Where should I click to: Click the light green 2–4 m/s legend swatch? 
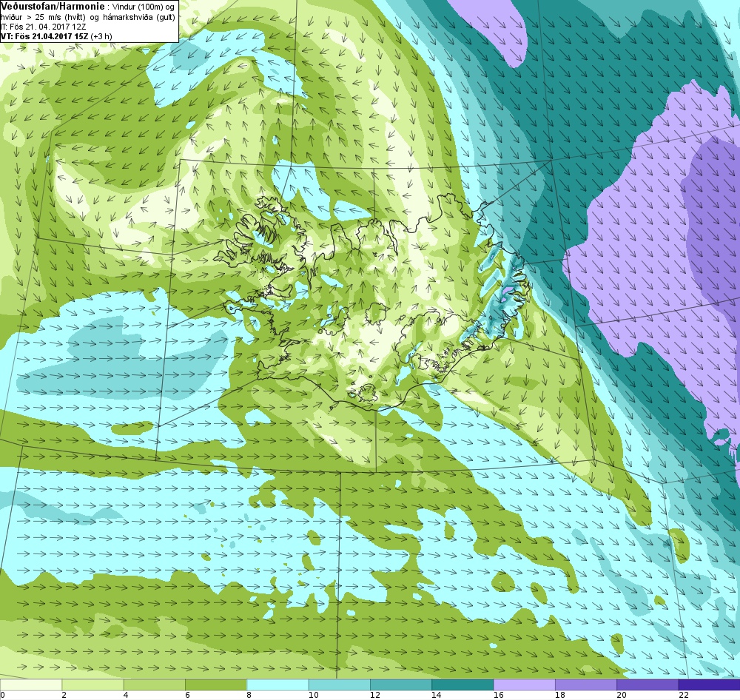tap(92, 684)
